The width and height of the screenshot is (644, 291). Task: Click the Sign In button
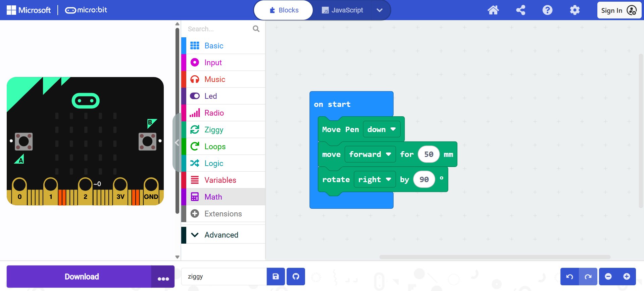(x=618, y=10)
